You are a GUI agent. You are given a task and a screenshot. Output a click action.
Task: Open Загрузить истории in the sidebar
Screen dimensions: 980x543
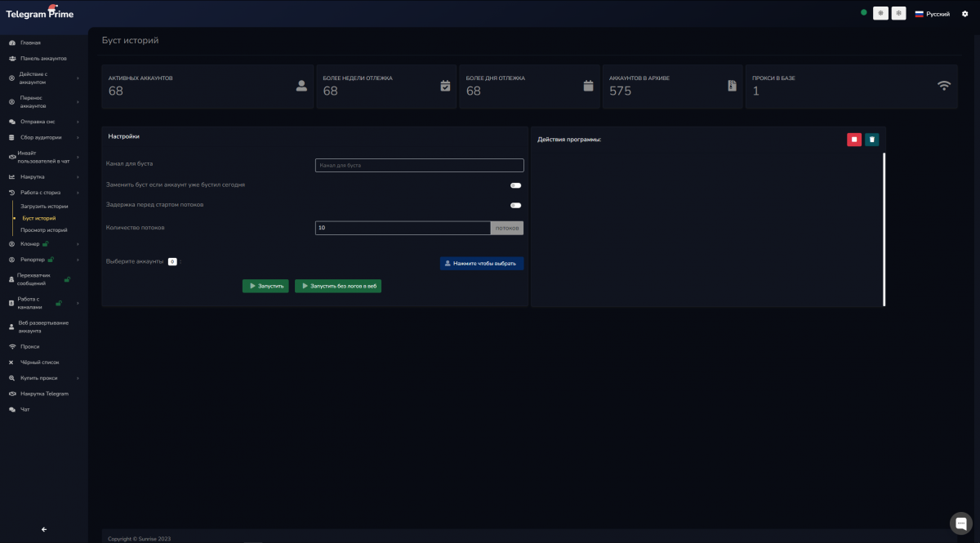44,207
